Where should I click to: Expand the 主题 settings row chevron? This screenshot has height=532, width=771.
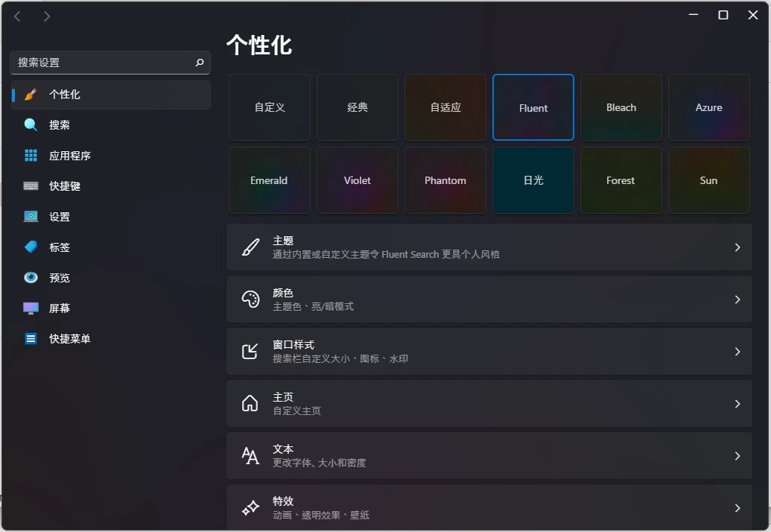click(737, 247)
